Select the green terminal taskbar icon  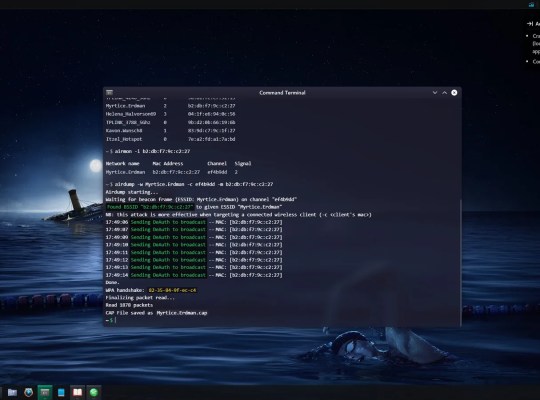[x=45, y=392]
